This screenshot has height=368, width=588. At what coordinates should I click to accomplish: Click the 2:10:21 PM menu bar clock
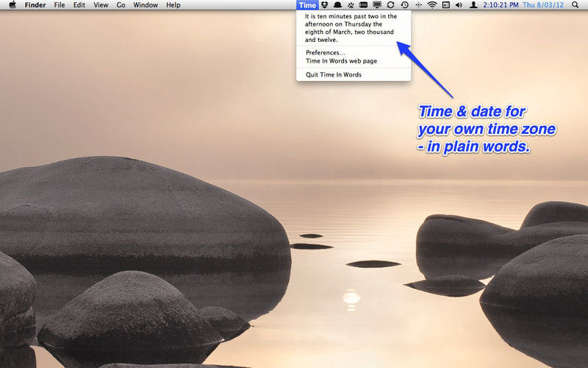pyautogui.click(x=501, y=5)
